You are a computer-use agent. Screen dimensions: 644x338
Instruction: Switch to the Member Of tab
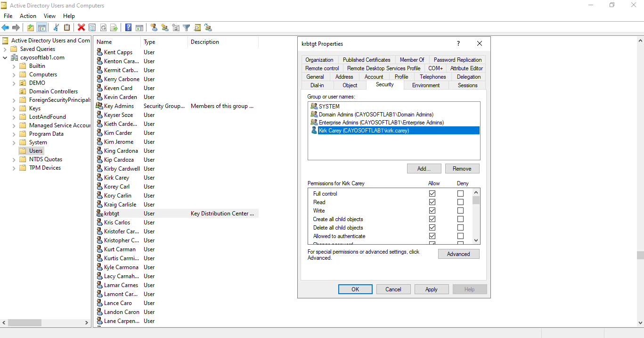click(412, 60)
